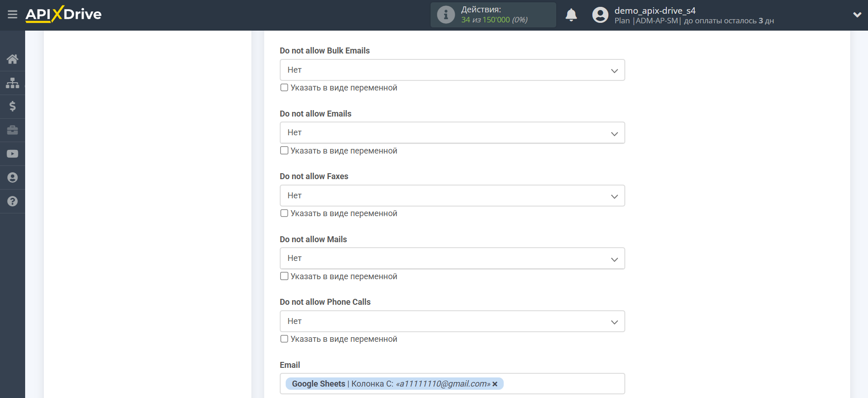This screenshot has height=398, width=868.
Task: Expand the Do not allow Emails dropdown
Action: pos(452,133)
